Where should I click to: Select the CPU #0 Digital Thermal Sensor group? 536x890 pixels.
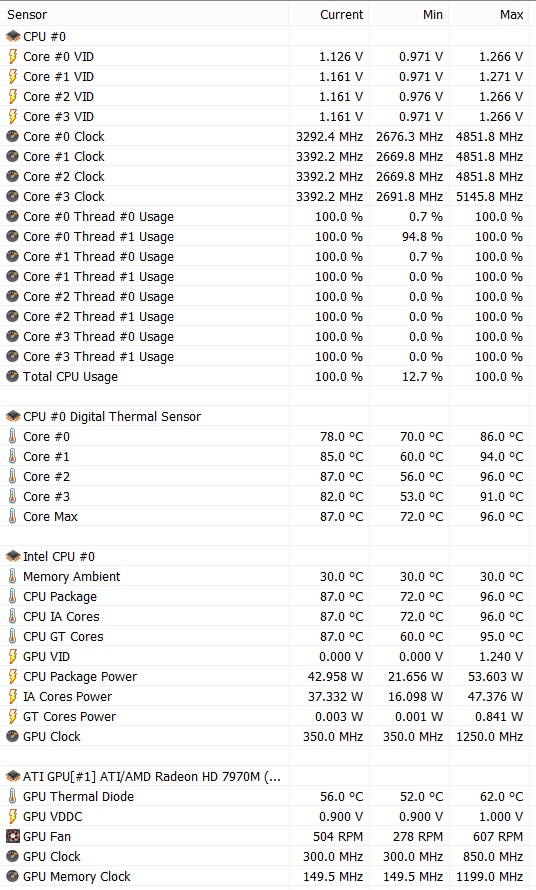[268, 417]
